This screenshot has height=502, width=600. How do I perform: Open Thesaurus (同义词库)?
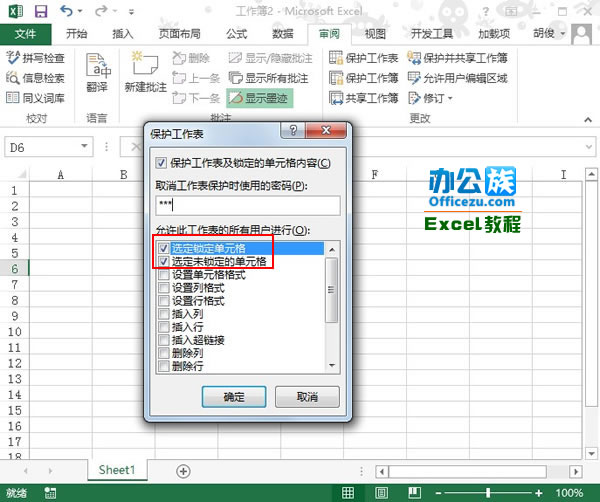35,98
